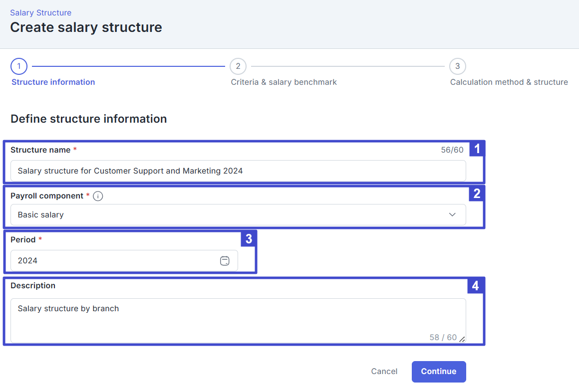This screenshot has width=579, height=392.
Task: Click the step 2 circle indicator
Action: 238,66
